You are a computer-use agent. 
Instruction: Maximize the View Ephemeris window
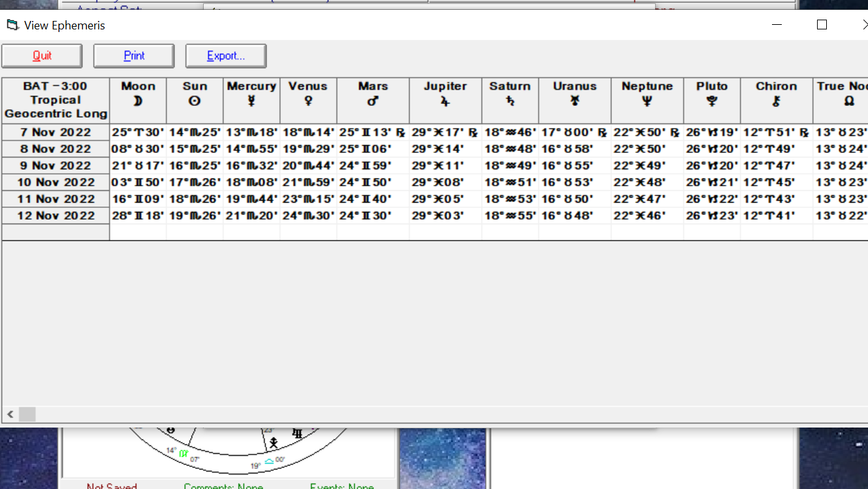tap(822, 25)
